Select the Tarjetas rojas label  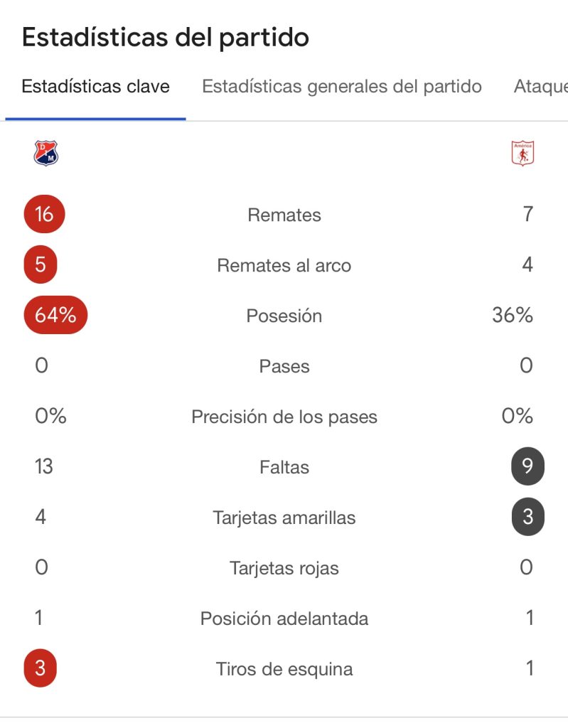pos(284,568)
